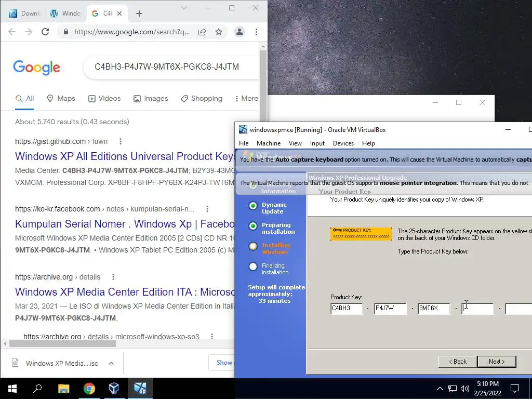This screenshot has height=399, width=532.
Task: Open the tab search chevron in Chrome
Action: (183, 8)
